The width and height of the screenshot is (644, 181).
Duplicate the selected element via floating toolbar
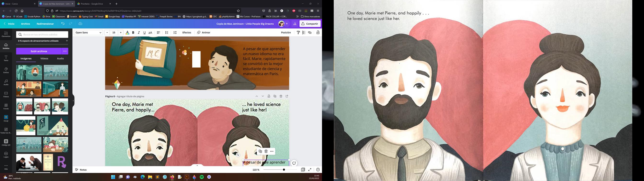click(x=260, y=151)
